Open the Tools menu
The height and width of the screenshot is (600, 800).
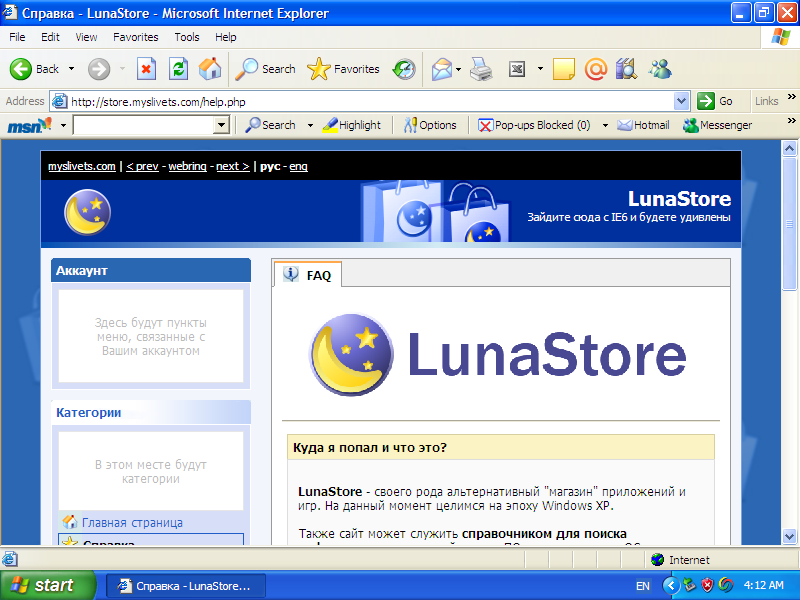click(x=187, y=37)
